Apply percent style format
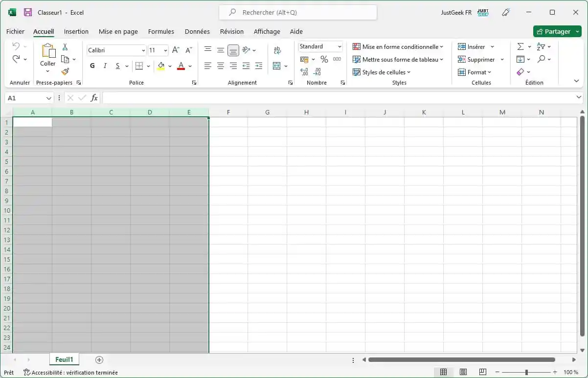The image size is (588, 378). point(324,59)
